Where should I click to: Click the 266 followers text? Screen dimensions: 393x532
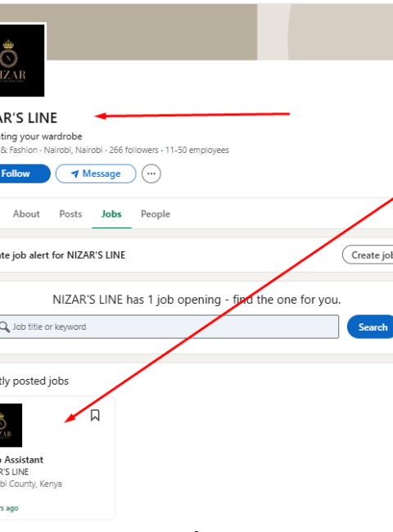[133, 150]
